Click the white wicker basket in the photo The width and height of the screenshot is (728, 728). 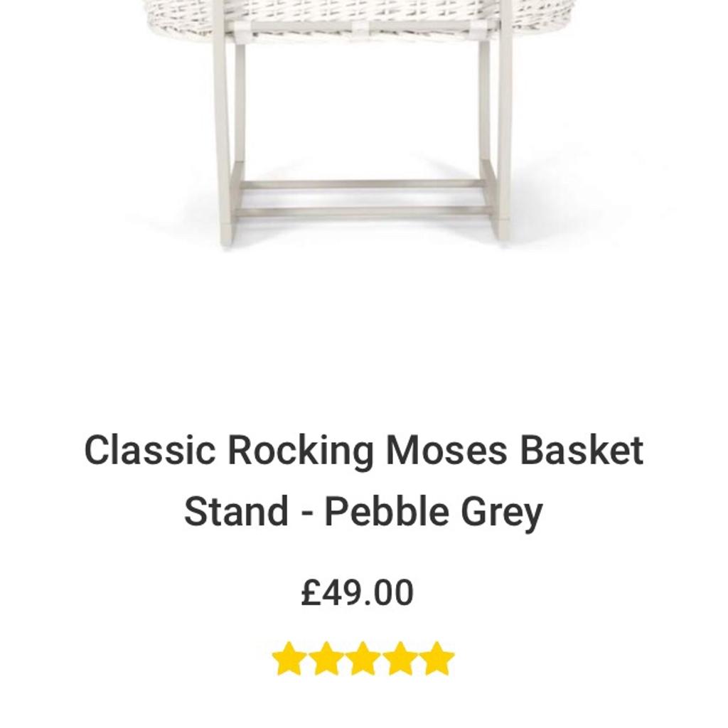pos(364,13)
